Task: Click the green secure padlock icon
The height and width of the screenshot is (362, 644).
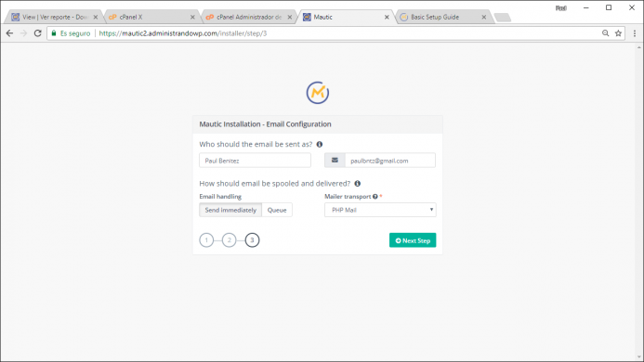Action: (54, 33)
